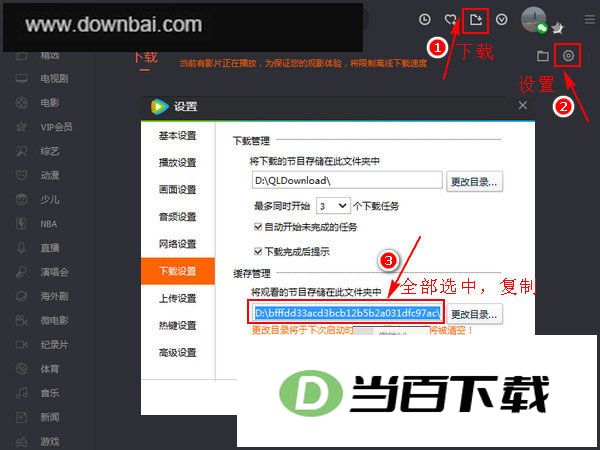Expand the circled down-arrow icon in top bar
This screenshot has height=450, width=600.
click(502, 19)
